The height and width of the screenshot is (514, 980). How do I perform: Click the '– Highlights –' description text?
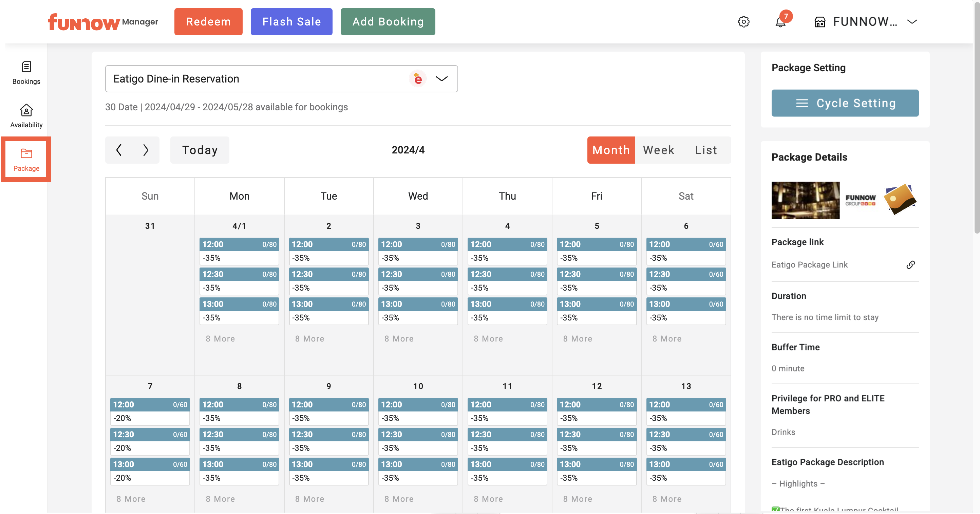(x=798, y=483)
